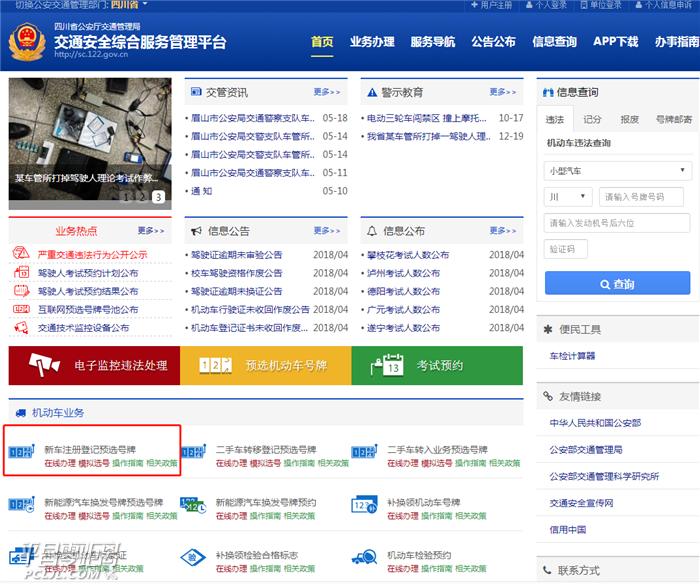The height and width of the screenshot is (585, 700).
Task: Expand the 四川省 department switch dropdown
Action: tap(129, 5)
